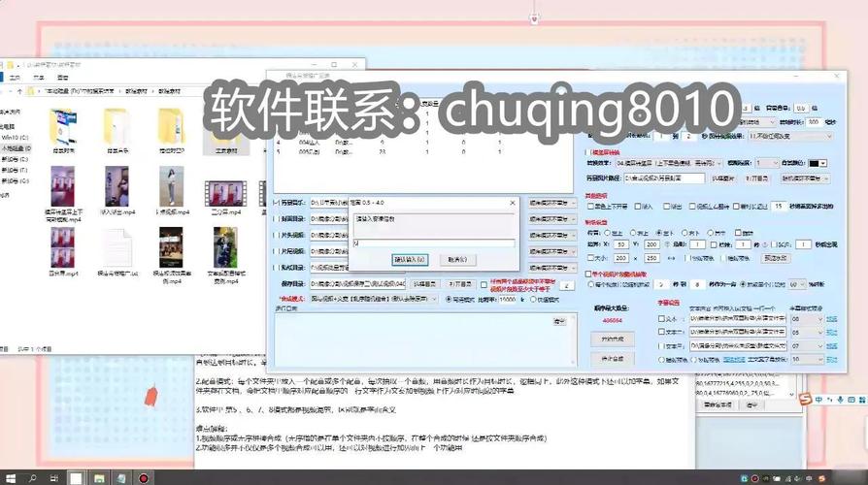Click the orange Sogou icon in system tray
Screen dimensions: 868x485
(x=821, y=478)
